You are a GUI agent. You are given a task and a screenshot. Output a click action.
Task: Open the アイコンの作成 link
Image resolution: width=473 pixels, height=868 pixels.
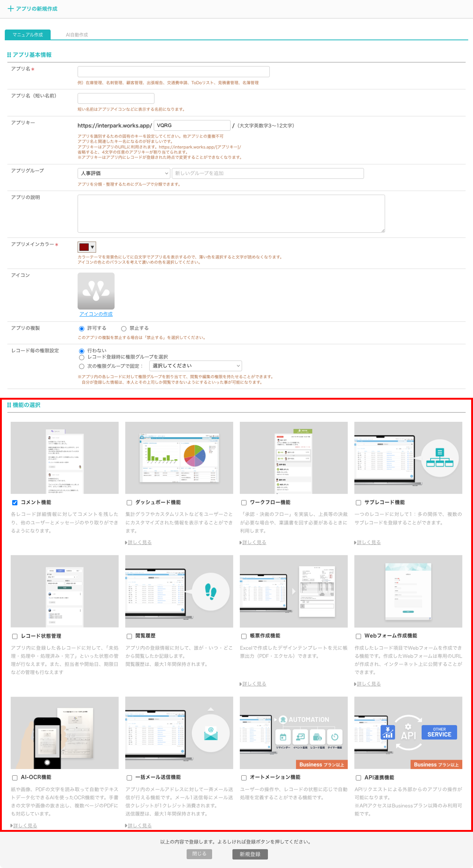point(96,314)
